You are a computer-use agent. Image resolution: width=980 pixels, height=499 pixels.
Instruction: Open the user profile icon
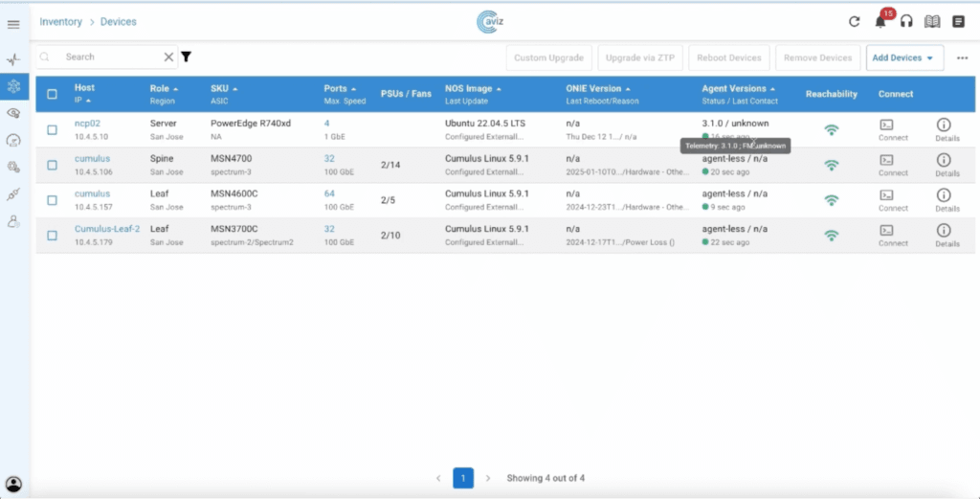click(x=13, y=484)
